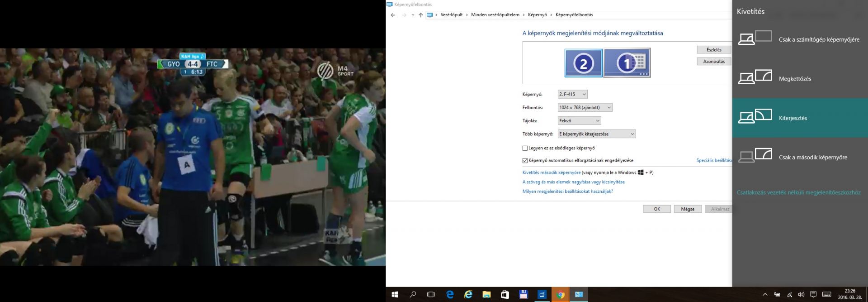Confirm with the OK button
The image size is (868, 302).
[x=657, y=209]
